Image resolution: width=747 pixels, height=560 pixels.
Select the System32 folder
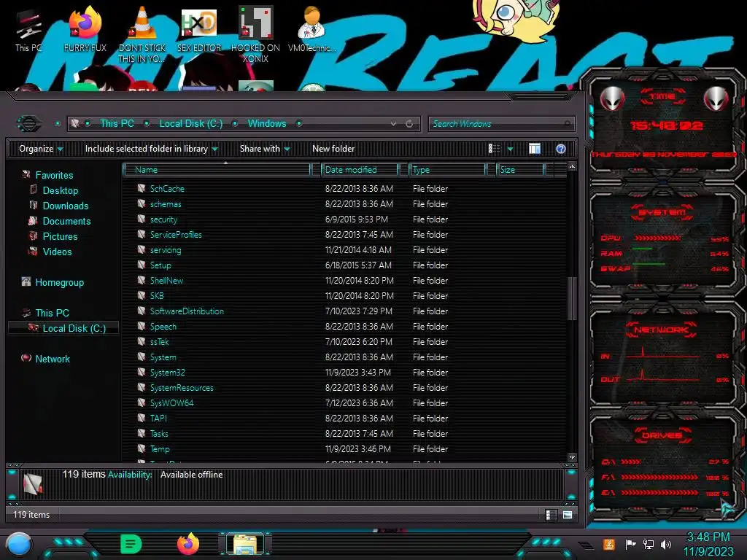(x=167, y=373)
